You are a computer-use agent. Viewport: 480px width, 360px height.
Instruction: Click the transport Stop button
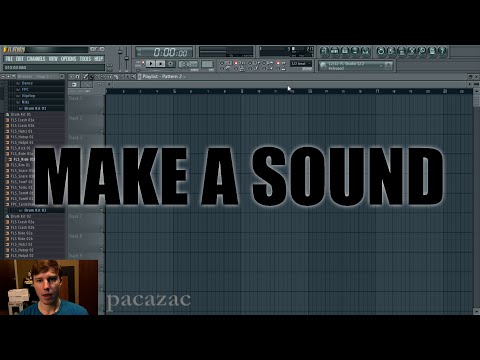pos(161,63)
